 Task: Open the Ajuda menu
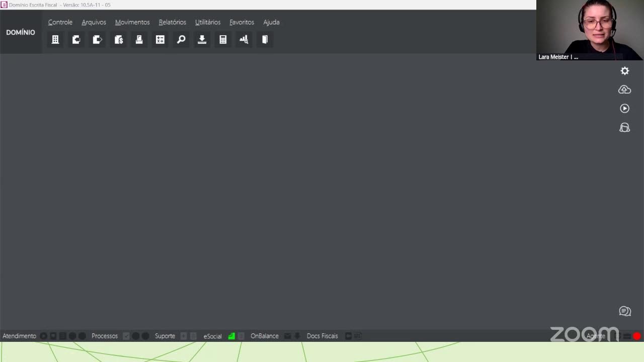coord(271,22)
